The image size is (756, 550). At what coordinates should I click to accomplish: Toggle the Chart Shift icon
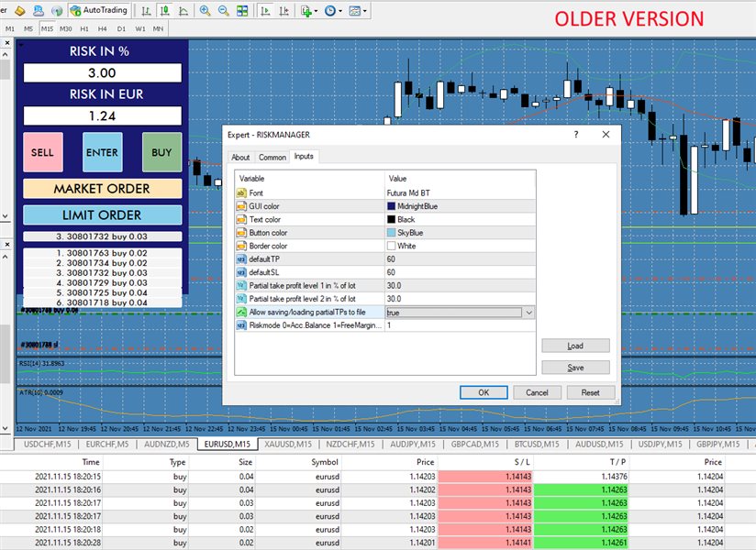click(x=283, y=11)
